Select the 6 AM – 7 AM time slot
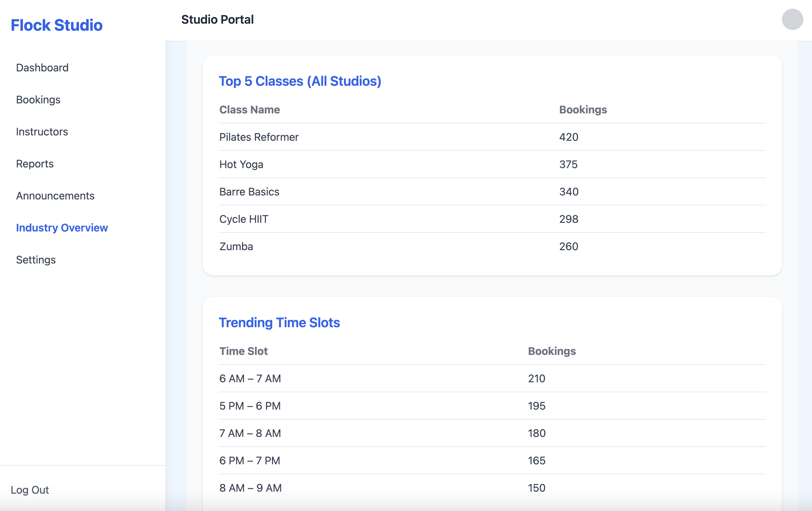812x511 pixels. tap(250, 378)
